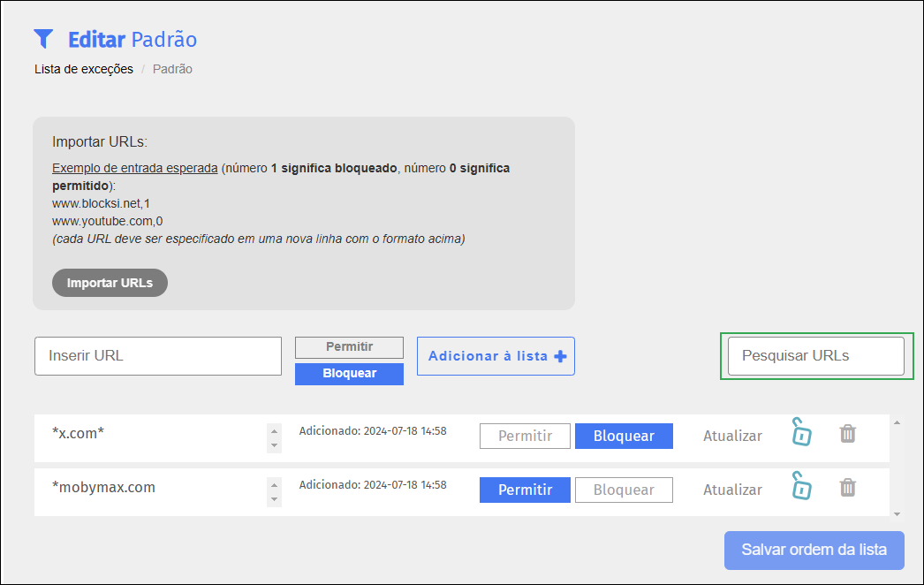This screenshot has height=585, width=924.
Task: Click the Importar URLs: section label
Action: click(100, 142)
